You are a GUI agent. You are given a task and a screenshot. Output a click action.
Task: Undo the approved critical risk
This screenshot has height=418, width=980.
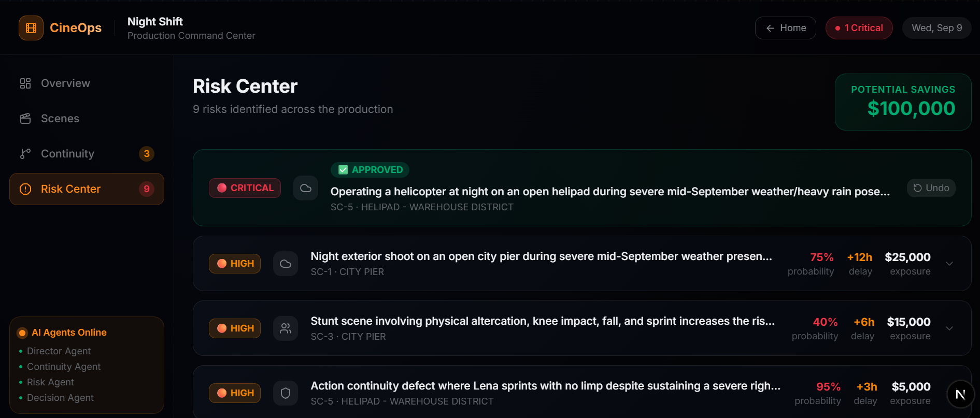[931, 188]
